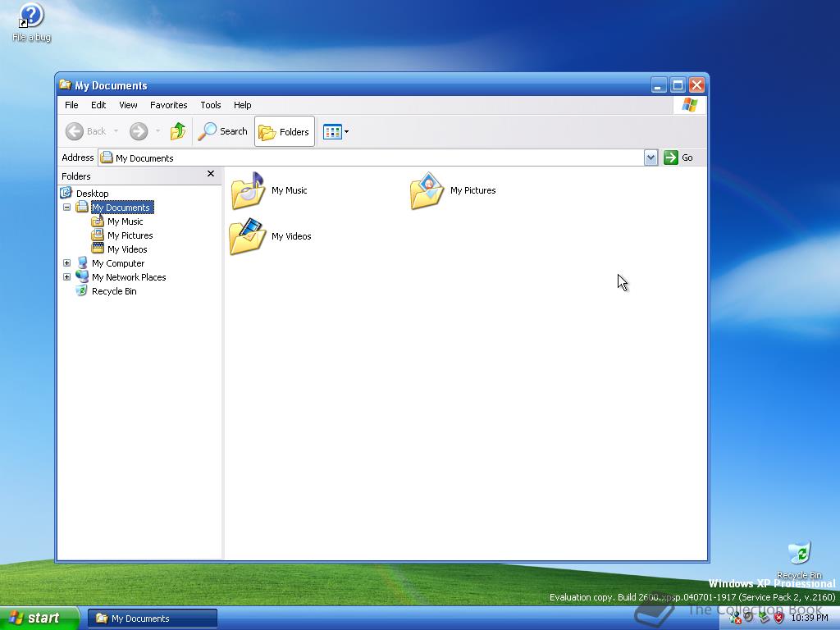Select My Videos folder icon in content pane
Viewport: 840px width, 630px height.
tap(248, 236)
